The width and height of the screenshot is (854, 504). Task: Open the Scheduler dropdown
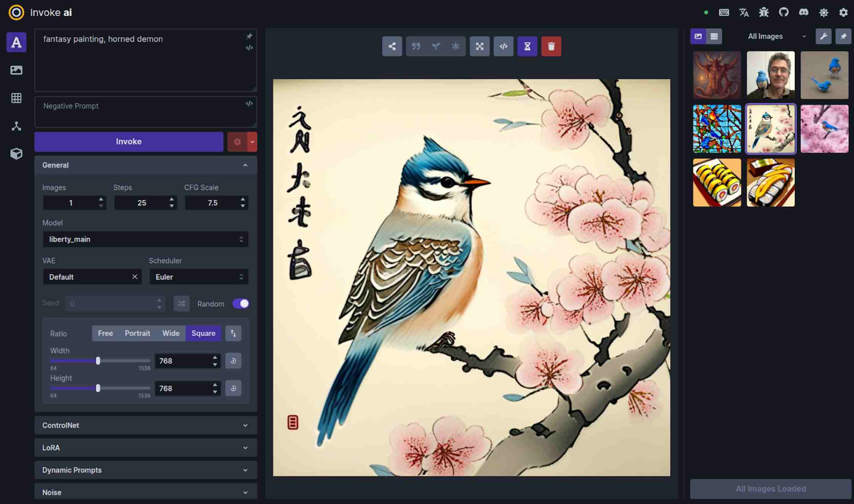pos(199,277)
